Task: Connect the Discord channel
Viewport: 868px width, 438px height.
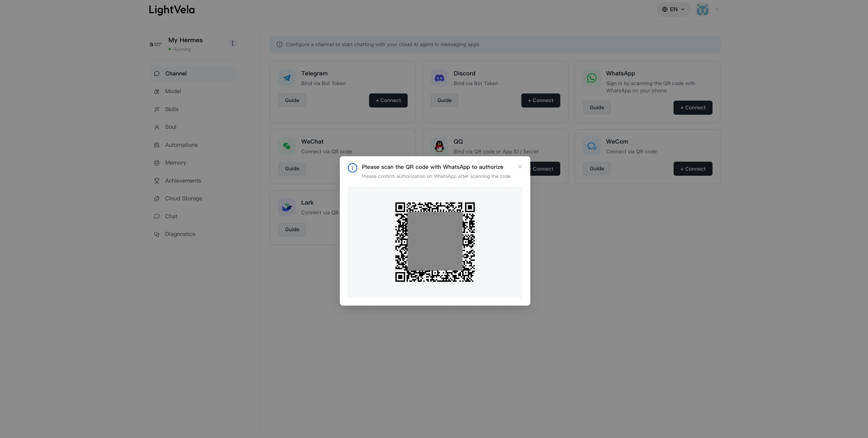Action: click(540, 100)
